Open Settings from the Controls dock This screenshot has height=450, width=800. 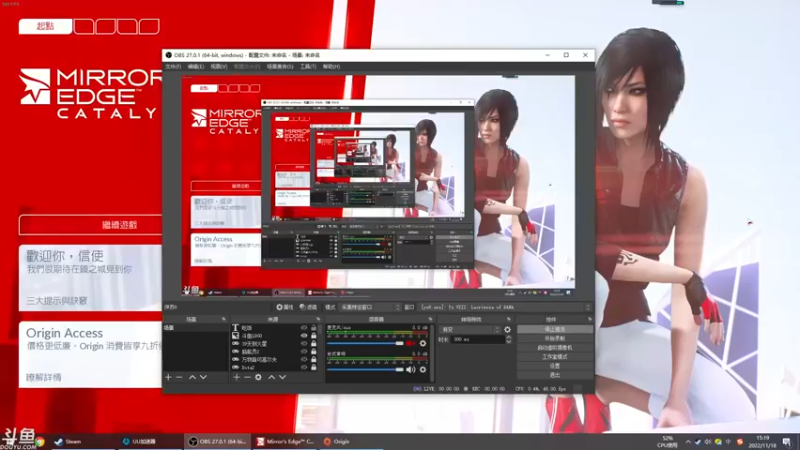click(555, 366)
